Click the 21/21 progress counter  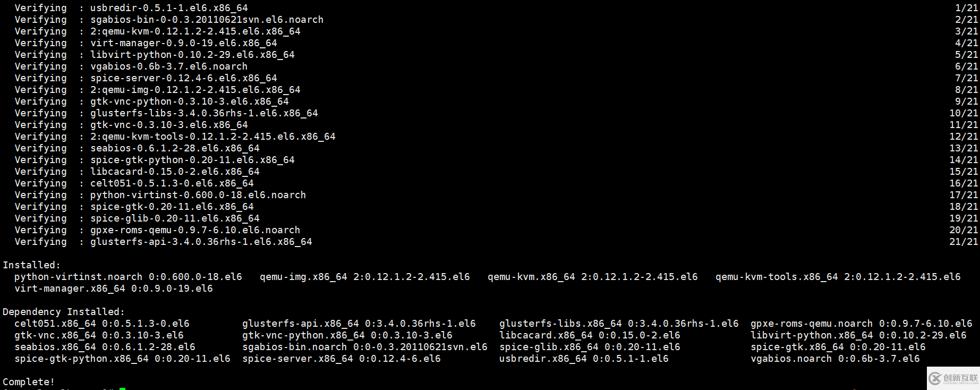pos(963,242)
